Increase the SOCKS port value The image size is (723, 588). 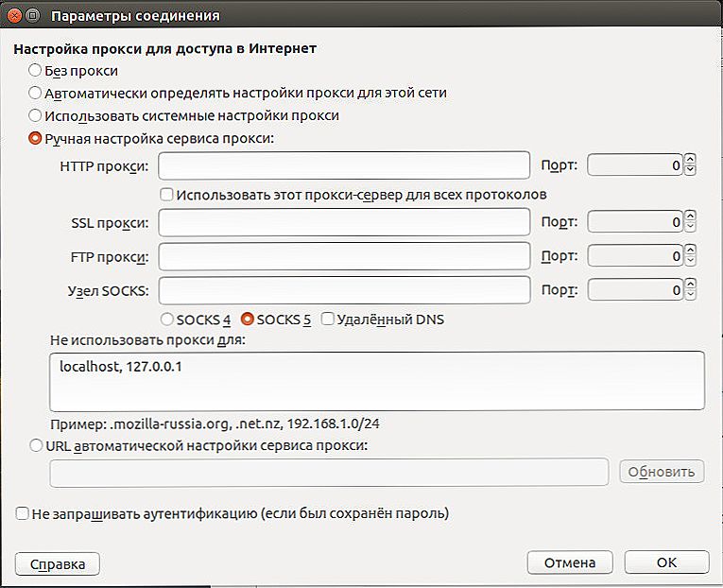coord(690,285)
